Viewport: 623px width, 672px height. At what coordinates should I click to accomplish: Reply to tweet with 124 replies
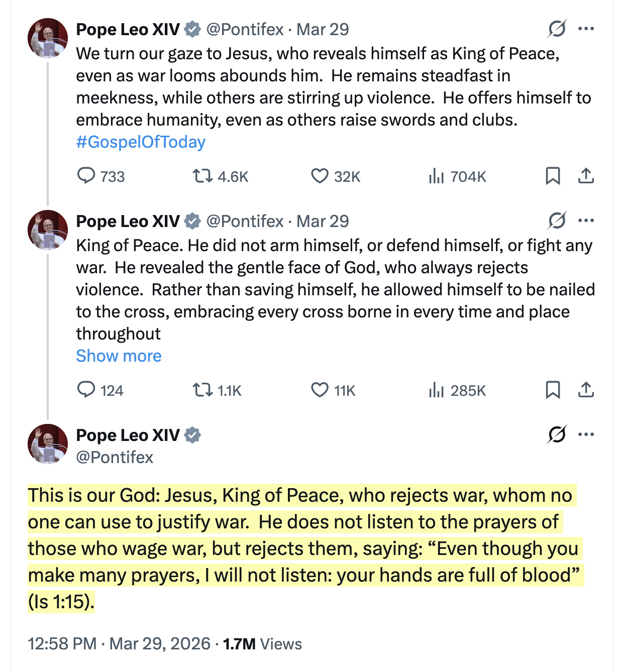86,390
